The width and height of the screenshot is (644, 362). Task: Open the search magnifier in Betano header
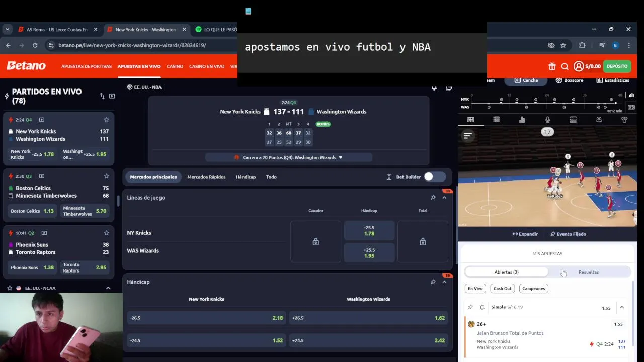pos(565,66)
